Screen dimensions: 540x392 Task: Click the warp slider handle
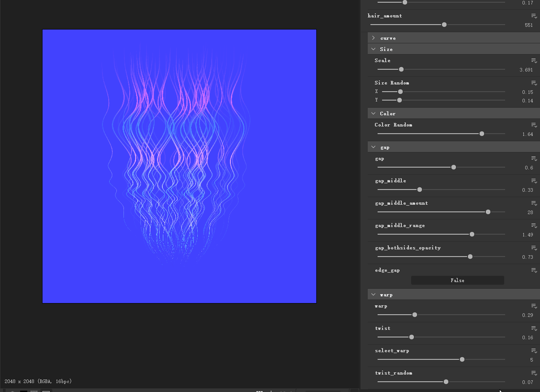[415, 315]
